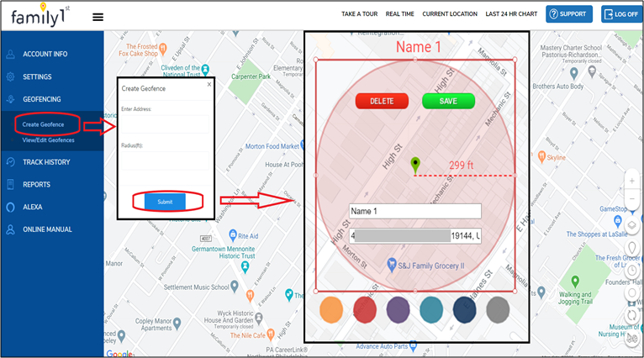The image size is (644, 358).
Task: Open Online Manual in the sidebar
Action: coord(47,229)
